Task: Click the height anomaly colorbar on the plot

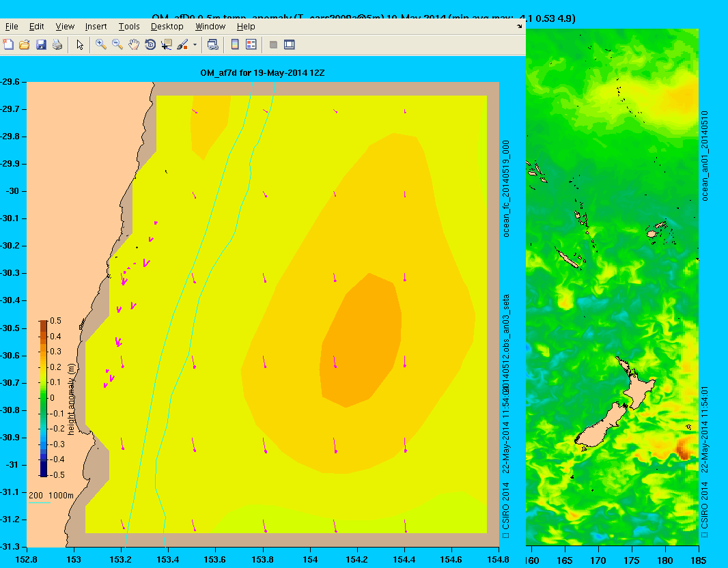Action: 43,398
